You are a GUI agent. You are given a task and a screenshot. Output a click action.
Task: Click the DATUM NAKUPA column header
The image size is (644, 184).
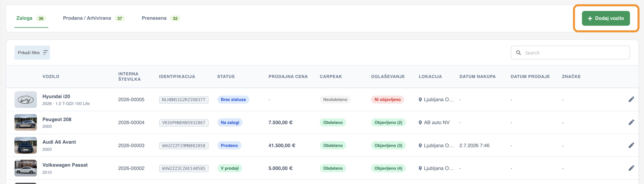coord(478,77)
